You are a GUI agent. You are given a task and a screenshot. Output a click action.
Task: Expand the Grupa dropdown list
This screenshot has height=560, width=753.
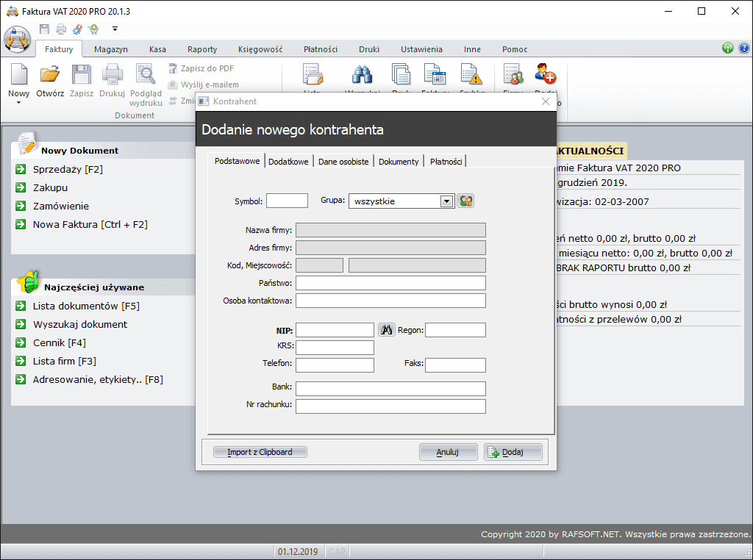click(446, 201)
